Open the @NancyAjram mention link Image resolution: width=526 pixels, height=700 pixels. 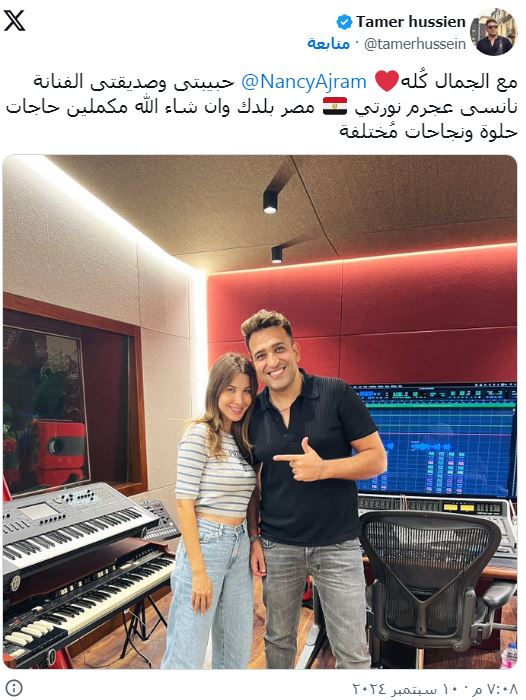click(x=304, y=82)
